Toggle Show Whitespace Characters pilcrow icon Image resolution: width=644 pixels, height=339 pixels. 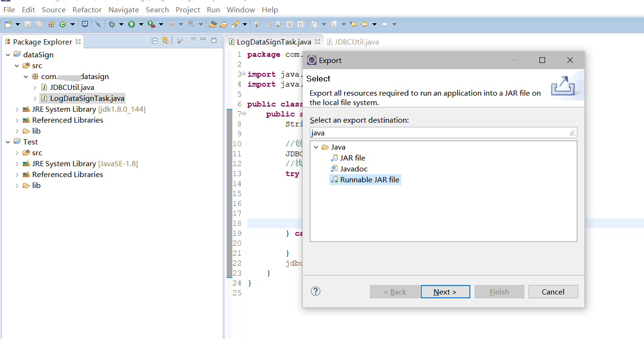300,24
